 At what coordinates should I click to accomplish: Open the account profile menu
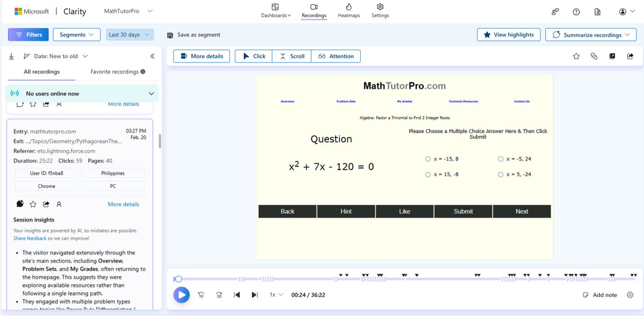point(627,12)
